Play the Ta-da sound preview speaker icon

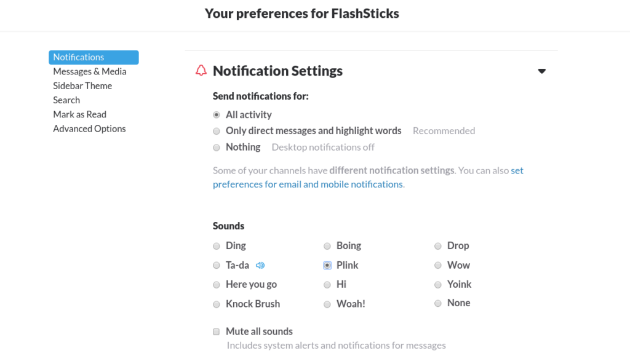click(x=260, y=265)
